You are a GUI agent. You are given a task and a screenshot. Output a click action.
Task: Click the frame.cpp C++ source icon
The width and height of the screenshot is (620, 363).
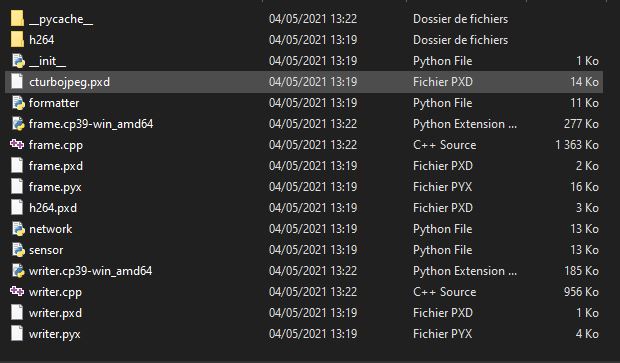pyautogui.click(x=17, y=144)
